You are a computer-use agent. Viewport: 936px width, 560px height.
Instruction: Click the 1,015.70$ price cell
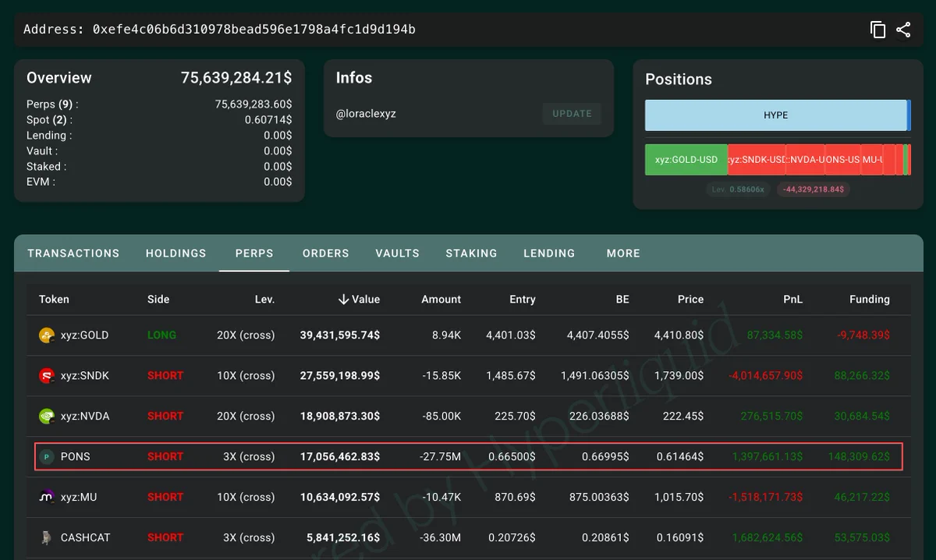pos(679,497)
